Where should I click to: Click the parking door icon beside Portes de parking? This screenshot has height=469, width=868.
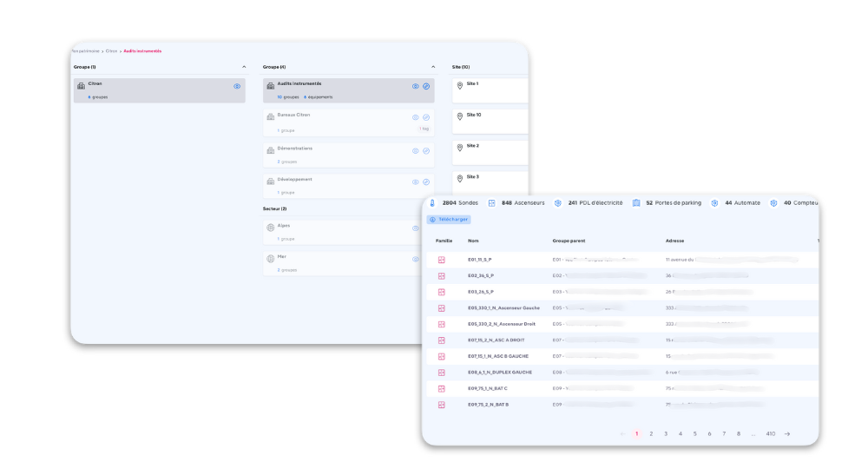click(x=636, y=203)
